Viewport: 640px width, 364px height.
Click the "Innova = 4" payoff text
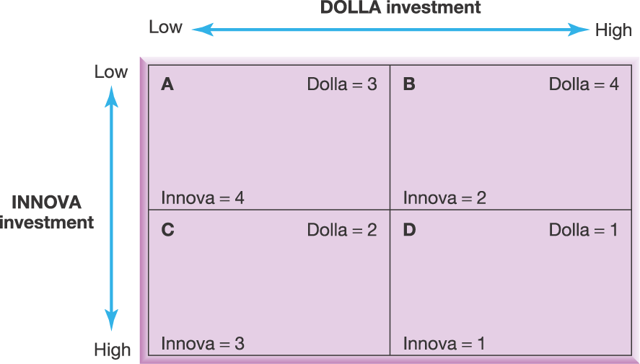203,197
